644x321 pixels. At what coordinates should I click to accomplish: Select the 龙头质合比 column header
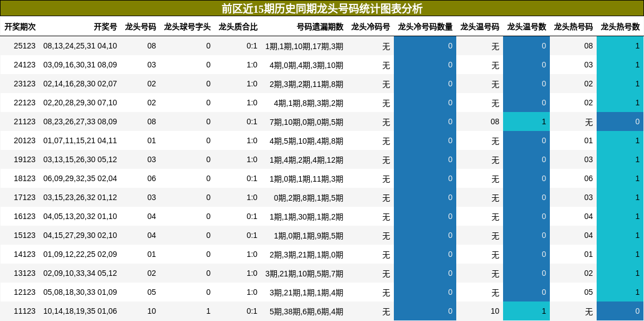click(238, 27)
